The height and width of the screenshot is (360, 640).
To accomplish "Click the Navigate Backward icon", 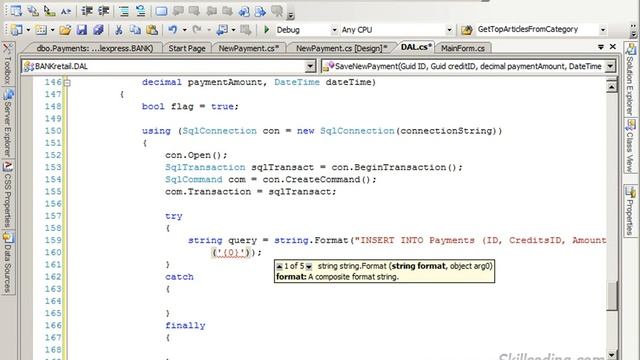I will coord(222,30).
